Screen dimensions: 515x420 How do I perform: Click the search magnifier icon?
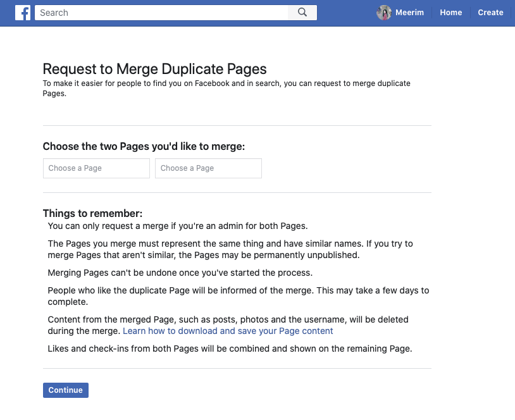302,13
